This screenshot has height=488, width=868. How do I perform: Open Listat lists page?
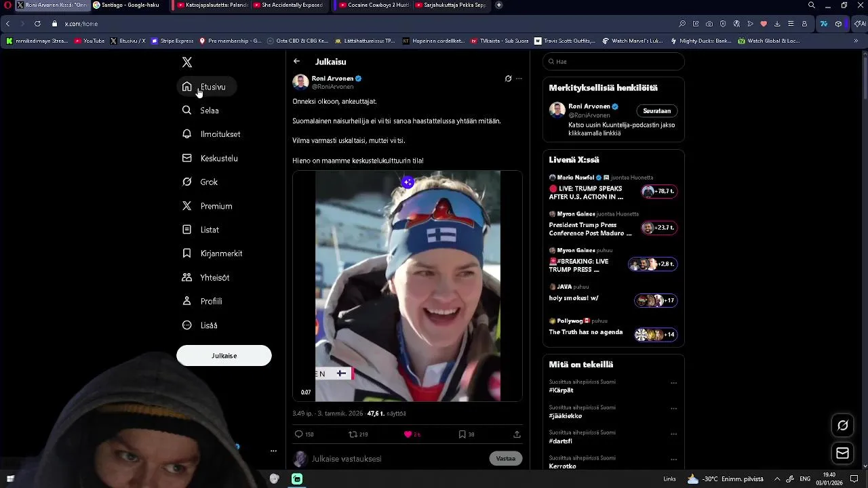[201, 230]
